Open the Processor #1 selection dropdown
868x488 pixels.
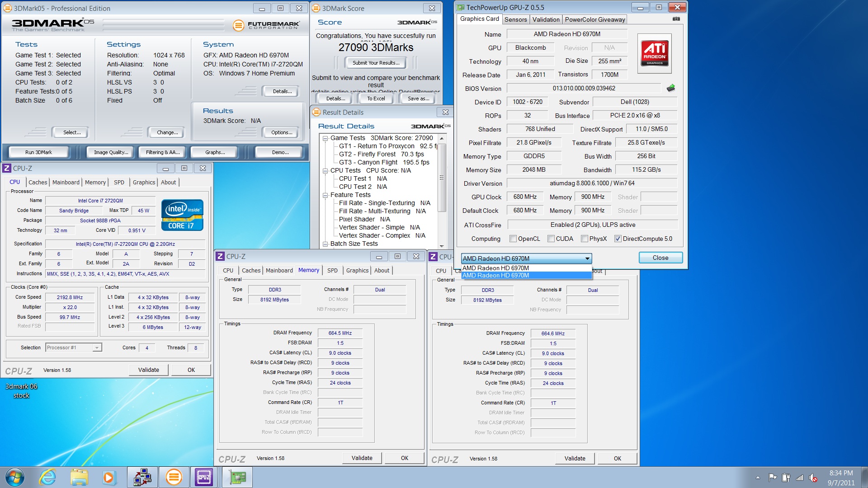coord(74,347)
